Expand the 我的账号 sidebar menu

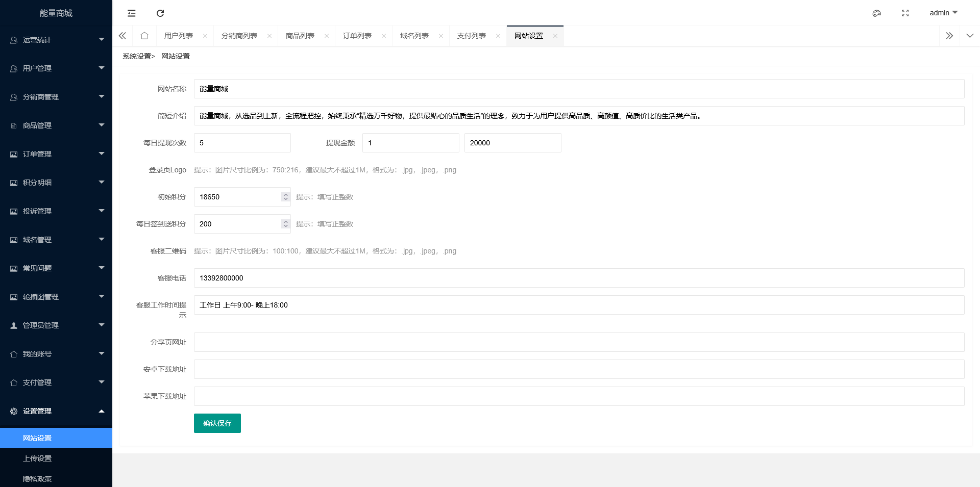56,354
